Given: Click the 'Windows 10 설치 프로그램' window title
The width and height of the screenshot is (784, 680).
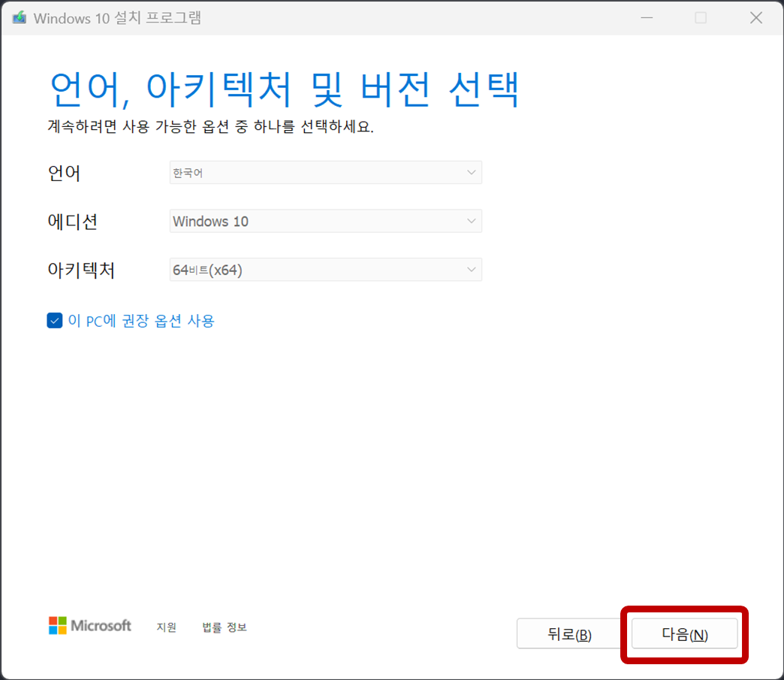Looking at the screenshot, I should [117, 18].
